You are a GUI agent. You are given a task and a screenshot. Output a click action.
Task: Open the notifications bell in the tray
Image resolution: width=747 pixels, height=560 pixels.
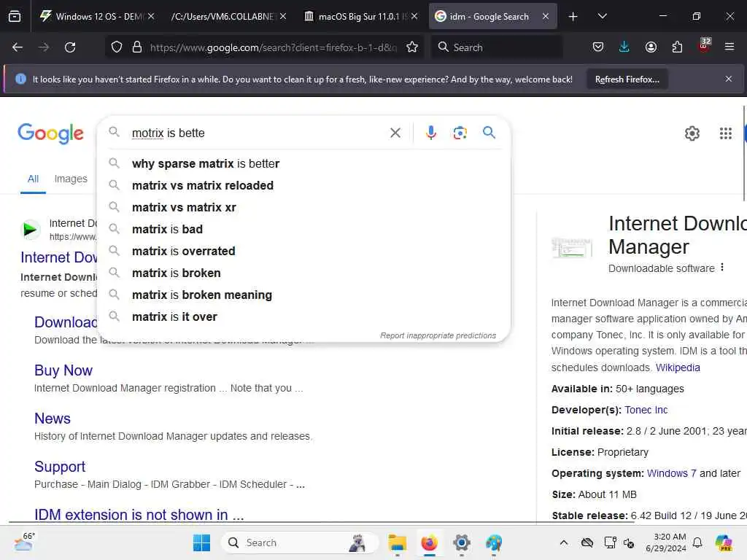point(697,542)
